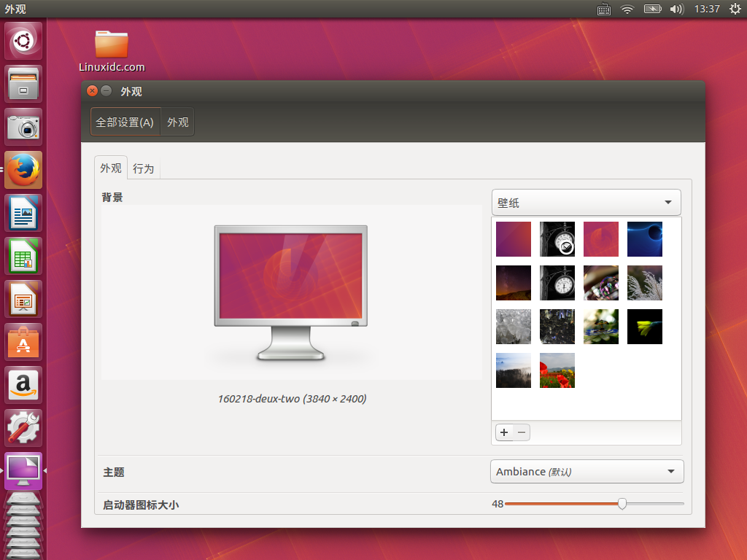Select the grey ice crystals wallpaper
This screenshot has width=747, height=560.
[514, 327]
